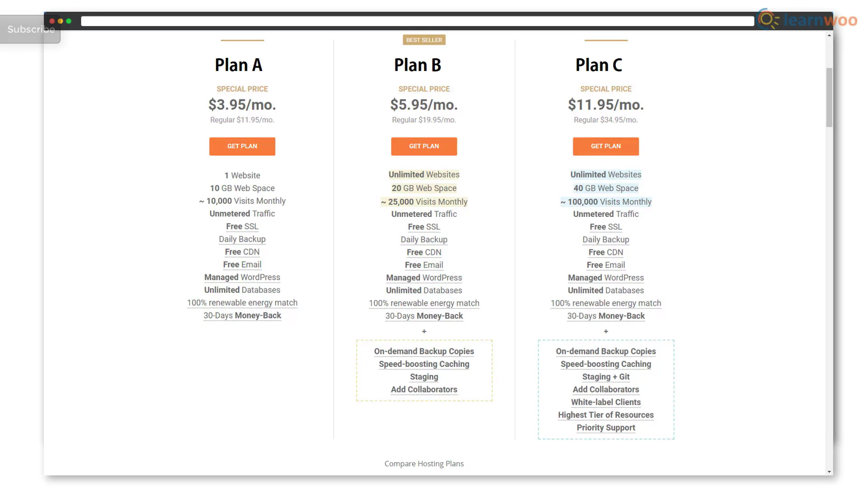Select GET PLAN button for Plan A
868x488 pixels.
click(242, 146)
